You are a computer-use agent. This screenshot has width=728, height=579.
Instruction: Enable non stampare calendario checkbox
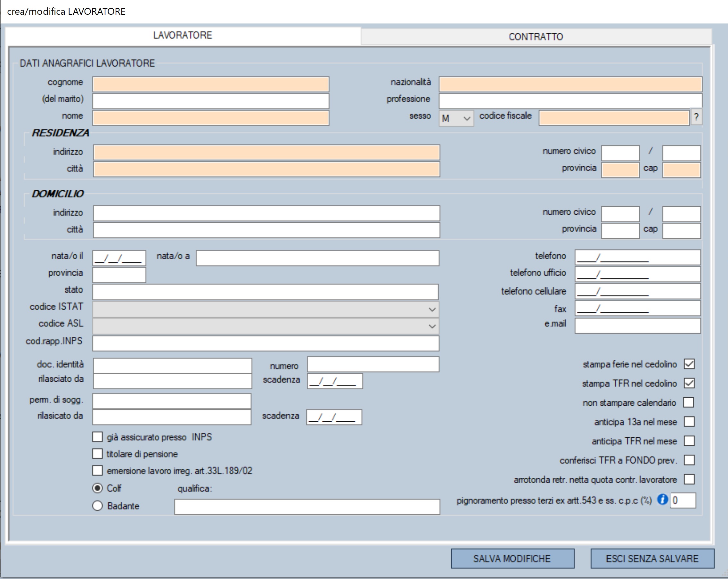pyautogui.click(x=689, y=402)
